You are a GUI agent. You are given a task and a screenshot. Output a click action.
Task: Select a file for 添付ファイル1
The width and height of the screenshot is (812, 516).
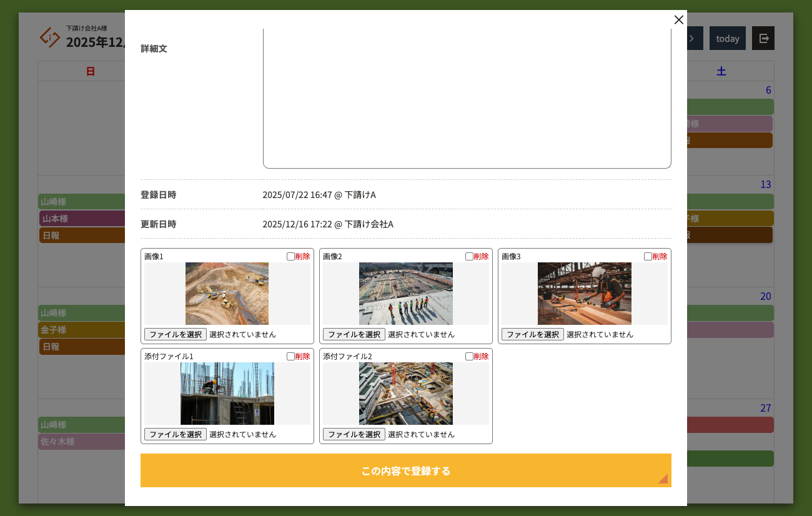coord(176,434)
